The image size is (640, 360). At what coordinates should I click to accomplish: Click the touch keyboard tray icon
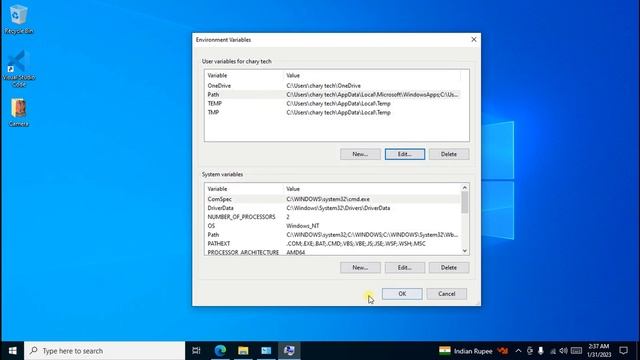point(576,351)
